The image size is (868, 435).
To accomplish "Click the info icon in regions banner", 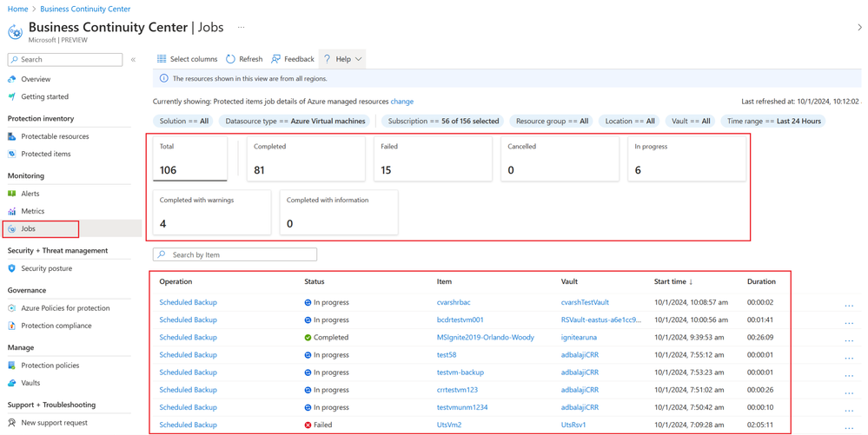I will click(164, 79).
